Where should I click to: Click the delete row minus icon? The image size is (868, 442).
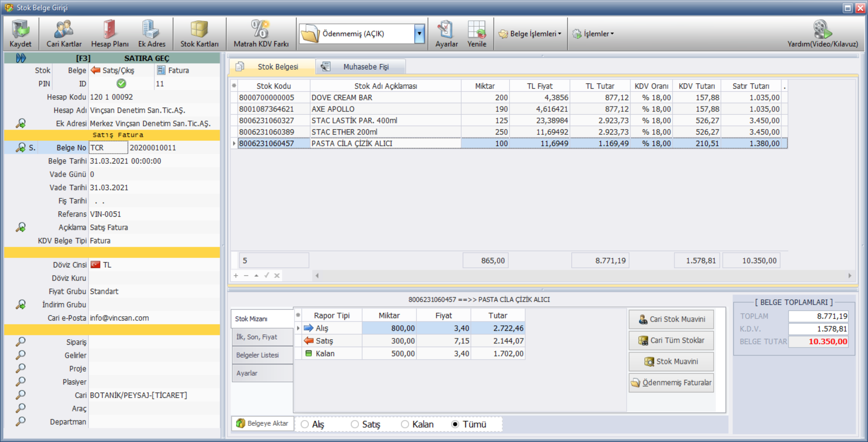coord(246,275)
